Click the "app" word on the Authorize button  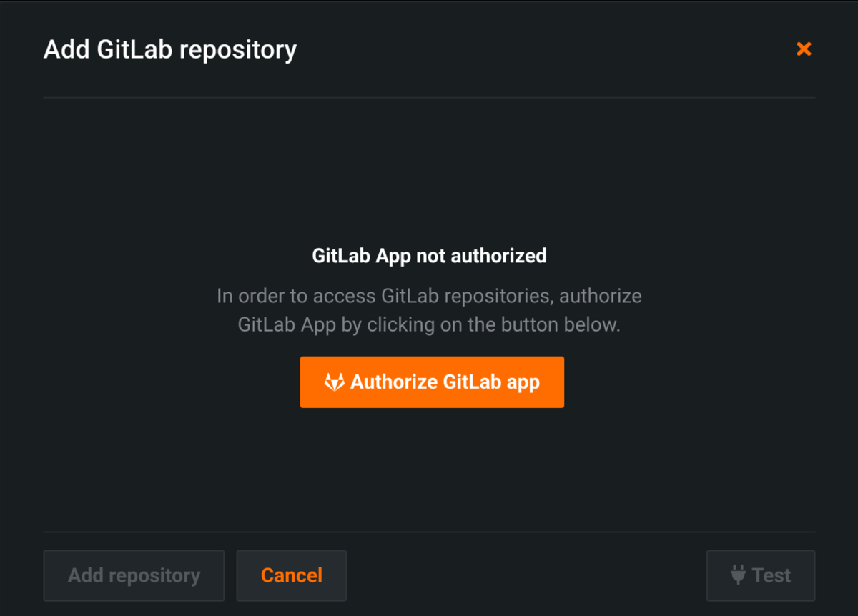523,382
